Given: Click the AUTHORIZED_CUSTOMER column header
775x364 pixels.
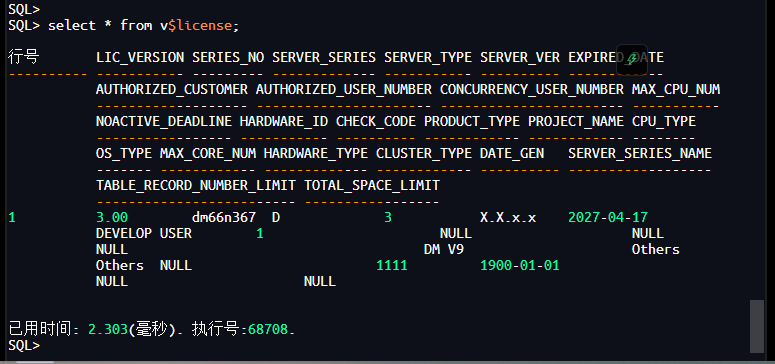Looking at the screenshot, I should point(172,90).
